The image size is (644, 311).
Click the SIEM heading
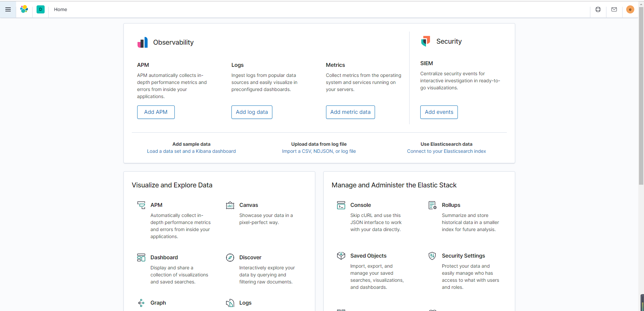tap(427, 63)
